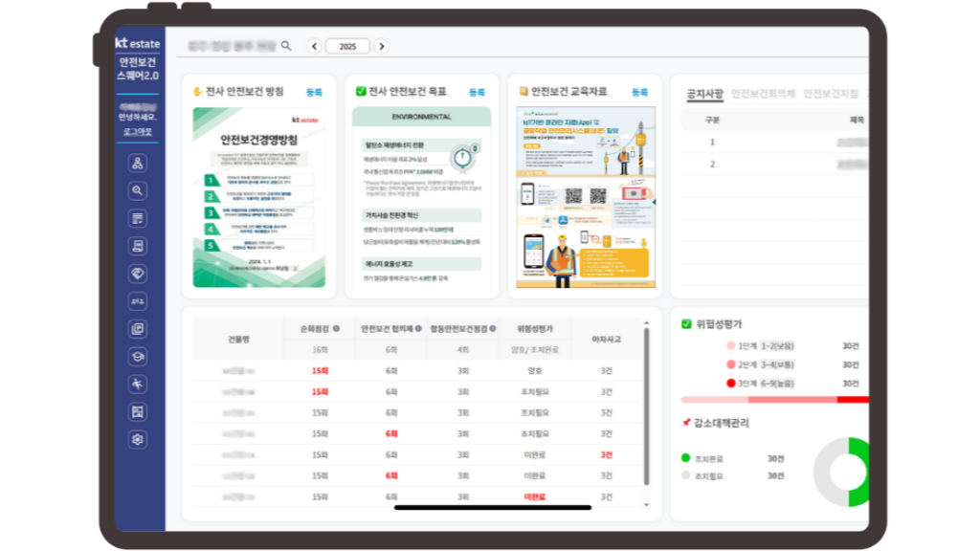Click the green 조치완료 legend dot

click(x=685, y=458)
